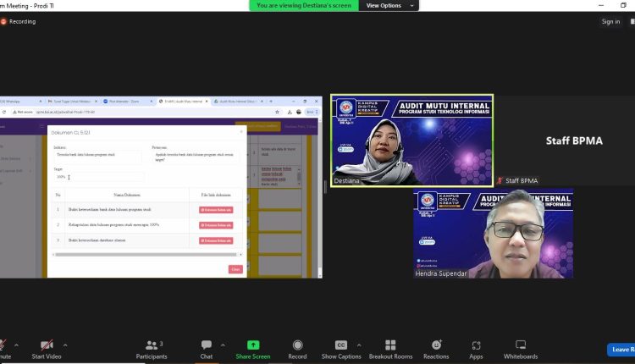The image size is (635, 364).
Task: Select Destiana's video thumbnail
Action: (x=411, y=141)
